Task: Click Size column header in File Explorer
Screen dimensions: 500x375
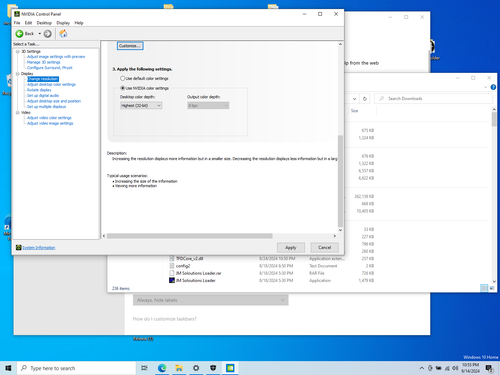Action: coord(354,111)
